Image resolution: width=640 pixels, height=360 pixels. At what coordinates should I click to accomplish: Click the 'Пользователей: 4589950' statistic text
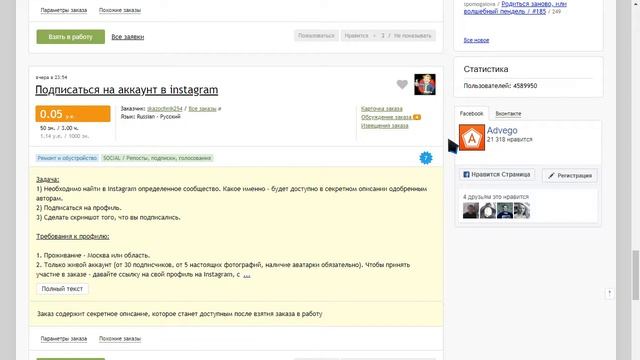coord(500,86)
